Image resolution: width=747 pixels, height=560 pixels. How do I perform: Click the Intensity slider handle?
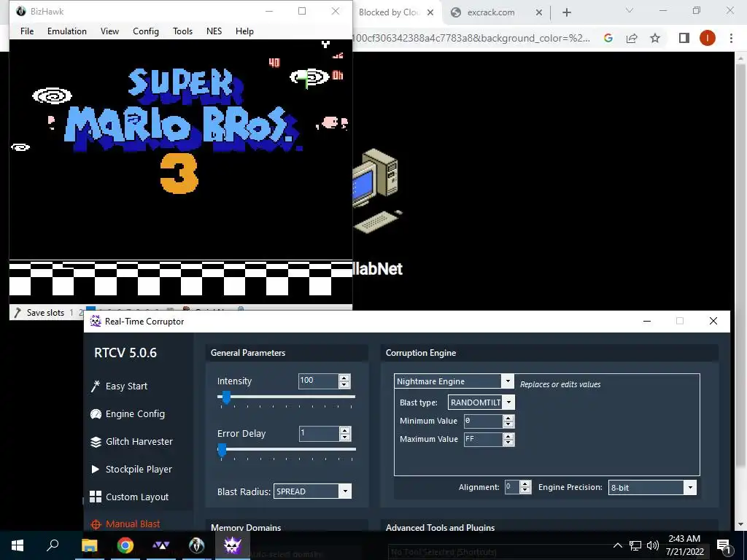226,397
